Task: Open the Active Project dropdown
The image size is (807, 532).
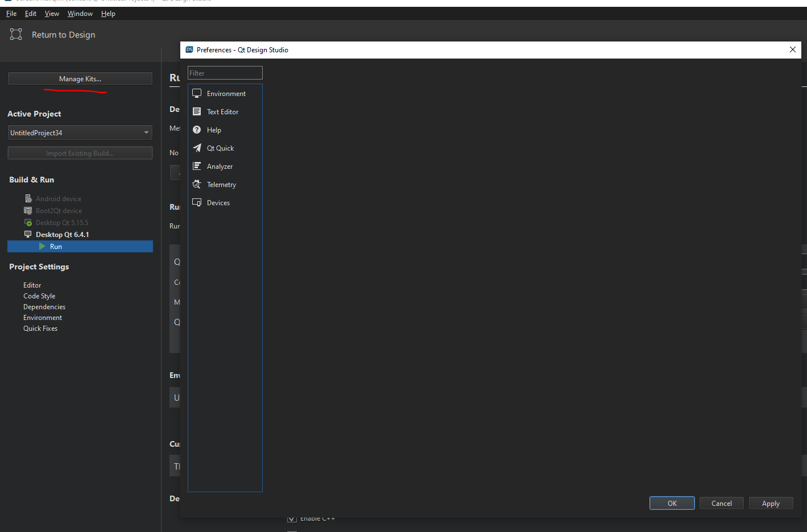Action: click(x=80, y=132)
